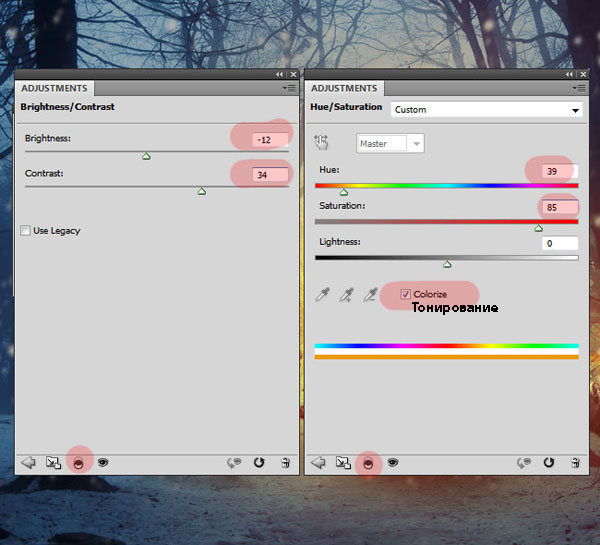Open the Master channel dropdown
This screenshot has height=545, width=600.
pos(390,144)
